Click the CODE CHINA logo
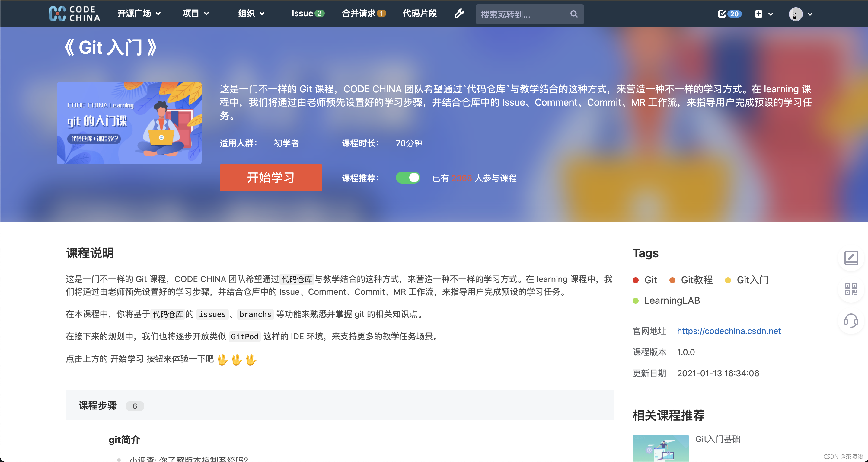Viewport: 868px width, 462px height. [75, 14]
